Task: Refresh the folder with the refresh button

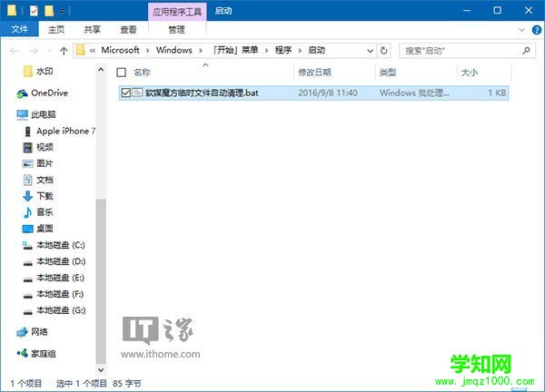Action: pos(383,51)
